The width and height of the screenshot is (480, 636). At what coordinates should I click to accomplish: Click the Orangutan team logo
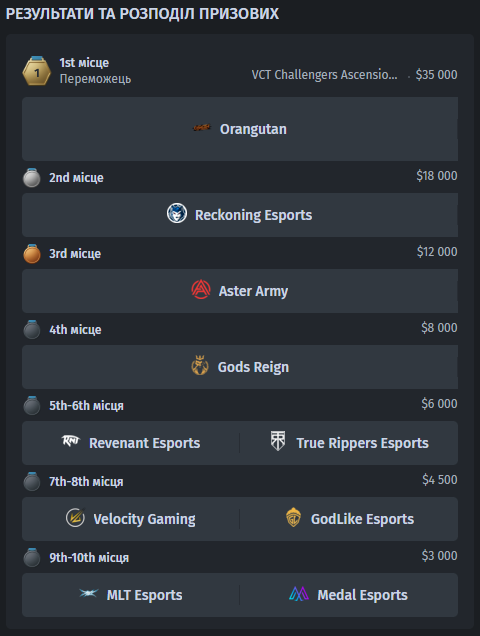[x=202, y=128]
